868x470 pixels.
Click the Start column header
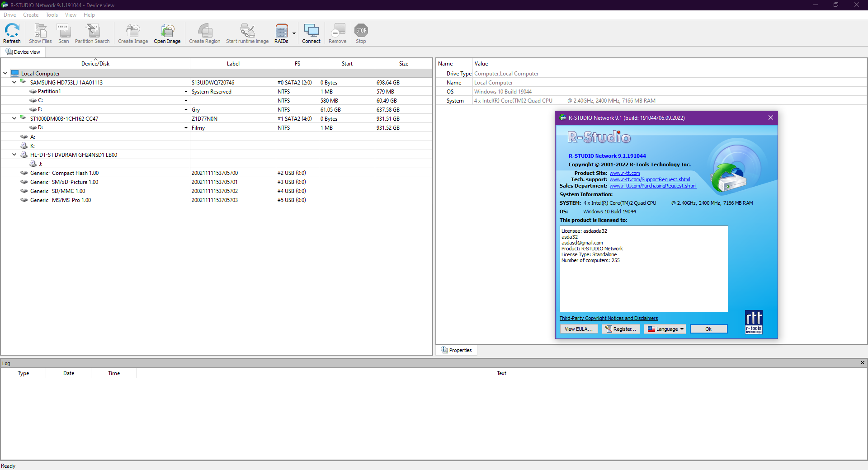point(347,64)
